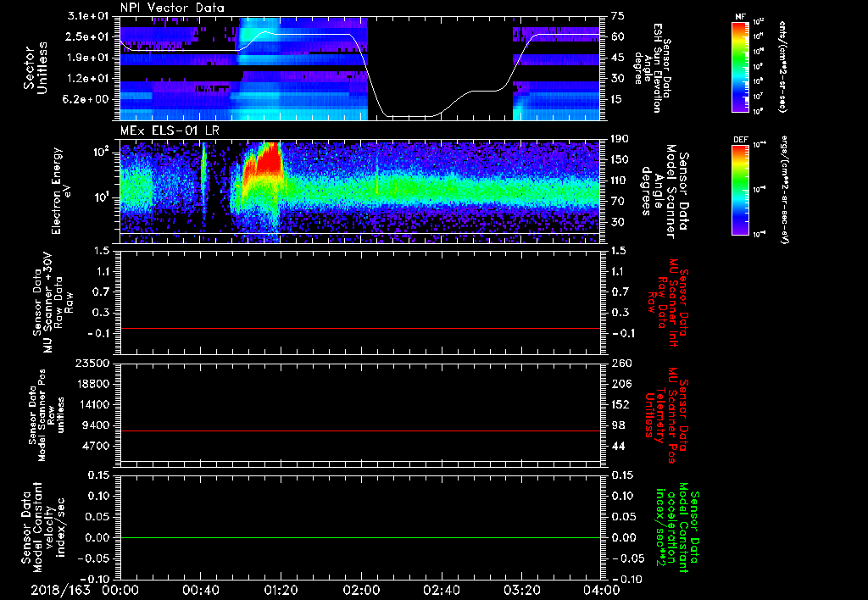
Task: Click the '14100' scanner position tick label
Action: 93,404
